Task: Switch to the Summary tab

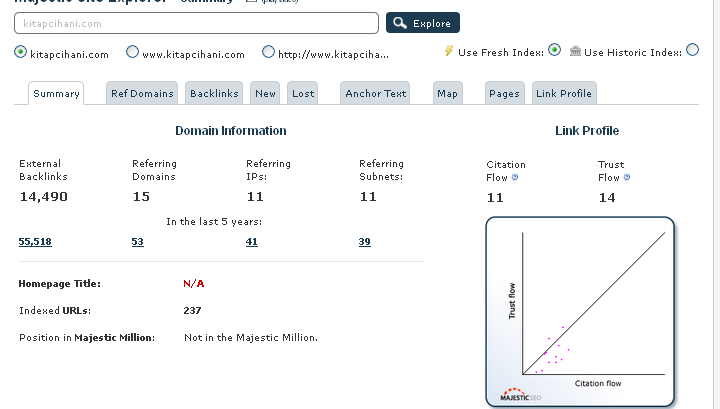Action: tap(56, 93)
